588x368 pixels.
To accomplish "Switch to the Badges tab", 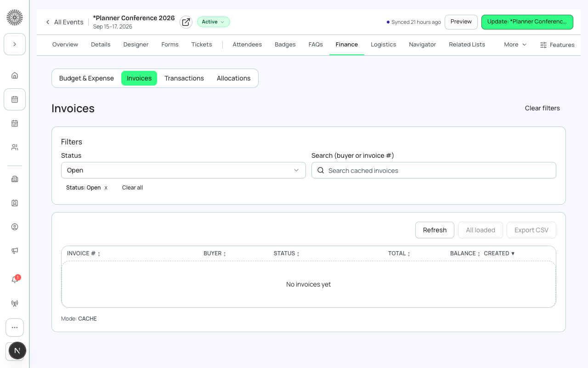I will tap(285, 45).
